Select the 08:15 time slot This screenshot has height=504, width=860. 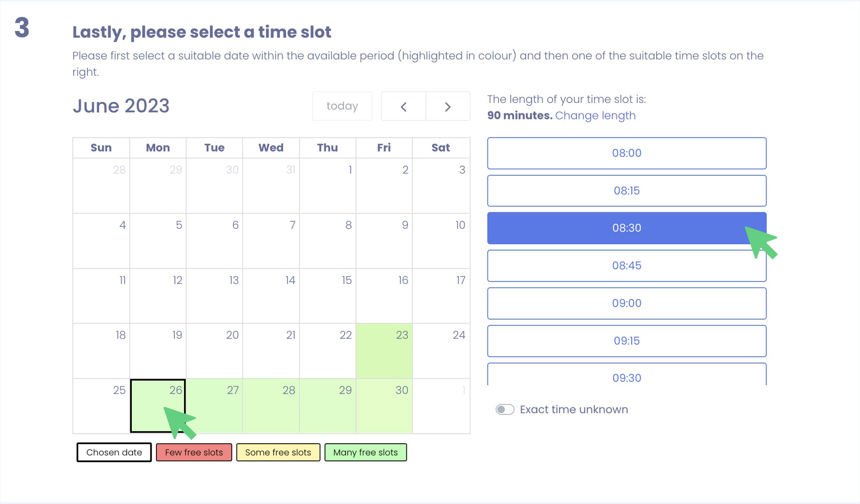pyautogui.click(x=626, y=190)
